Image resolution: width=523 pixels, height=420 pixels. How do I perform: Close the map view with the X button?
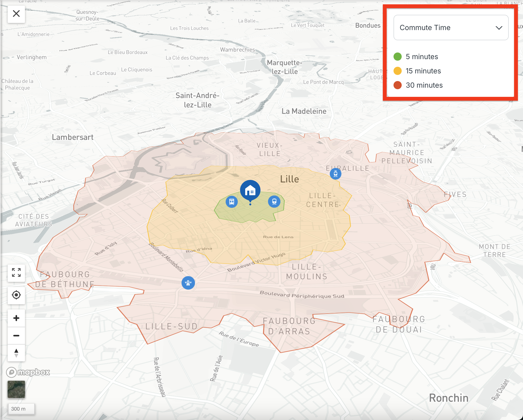(x=16, y=14)
